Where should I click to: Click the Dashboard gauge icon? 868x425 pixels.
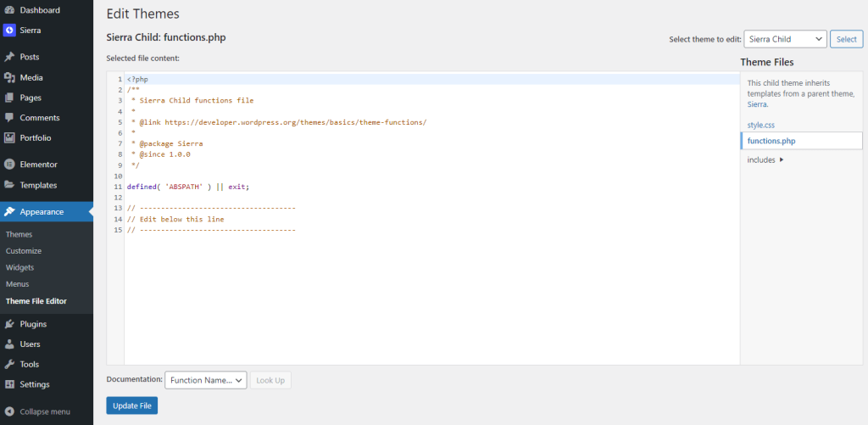tap(8, 10)
